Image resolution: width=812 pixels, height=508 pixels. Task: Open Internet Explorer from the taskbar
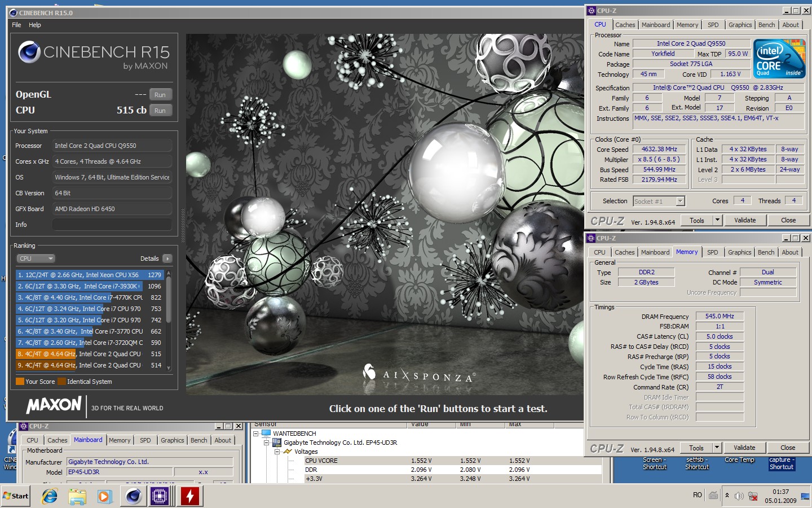[x=50, y=496]
